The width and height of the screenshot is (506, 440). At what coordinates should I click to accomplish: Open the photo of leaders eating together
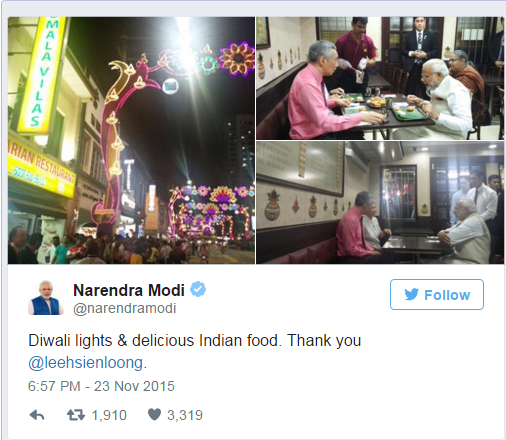pos(380,78)
